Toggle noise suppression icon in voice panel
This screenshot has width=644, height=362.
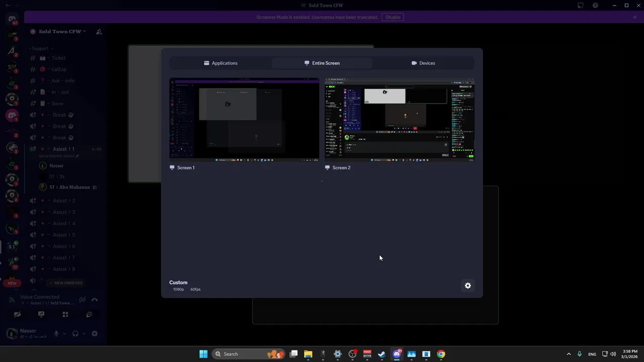(83, 300)
